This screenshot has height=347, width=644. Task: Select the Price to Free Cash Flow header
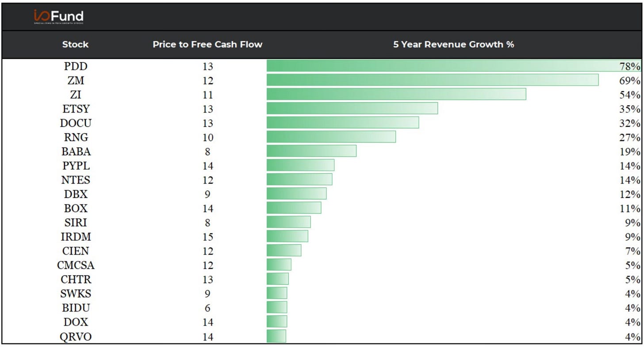tap(207, 44)
